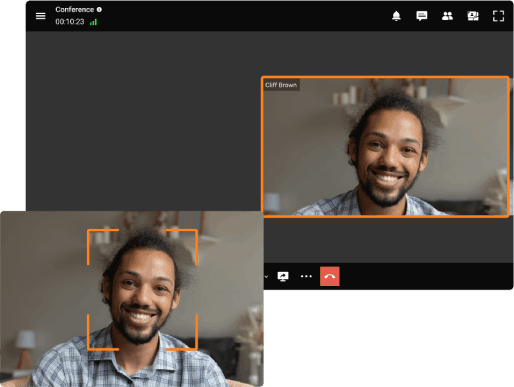Select Cliff Brown's video tile
This screenshot has height=387, width=514.
[x=385, y=147]
